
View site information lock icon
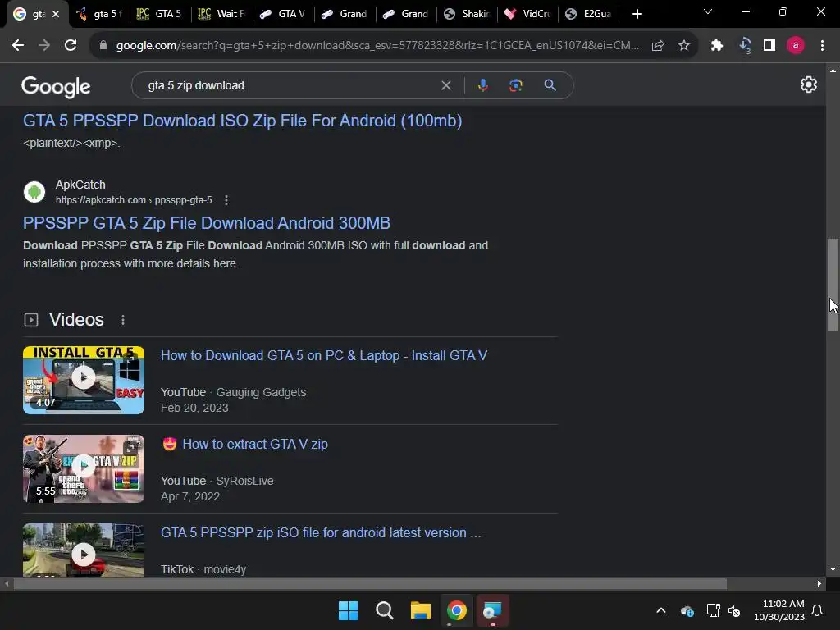[103, 46]
